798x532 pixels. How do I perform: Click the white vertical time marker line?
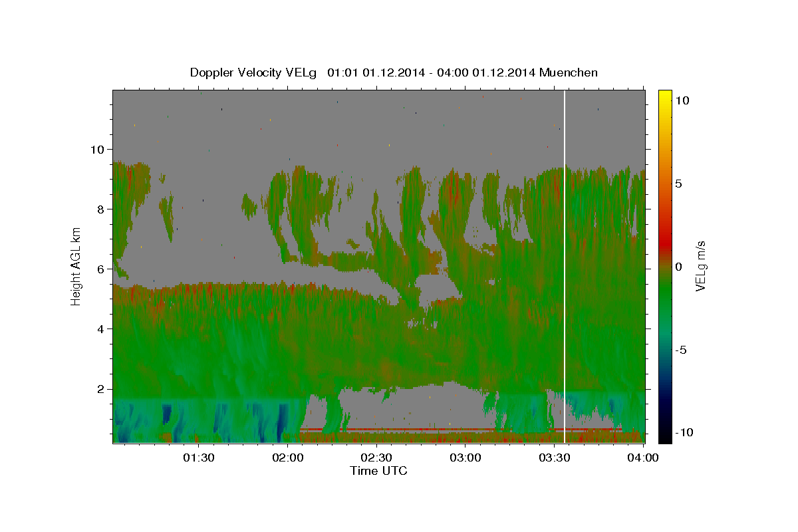click(x=565, y=266)
